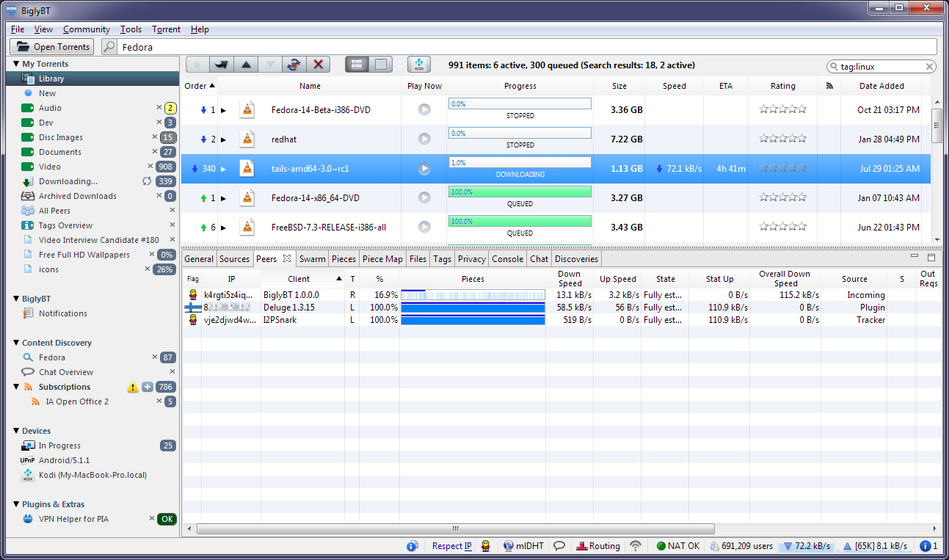Viewport: 949px width, 560px height.
Task: Switch to the Piece Map tab
Action: click(382, 259)
